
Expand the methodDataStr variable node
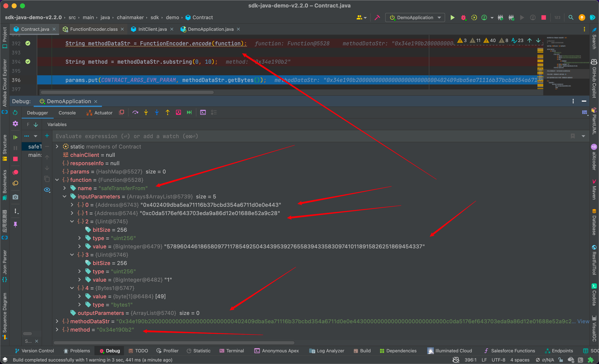tap(57, 321)
